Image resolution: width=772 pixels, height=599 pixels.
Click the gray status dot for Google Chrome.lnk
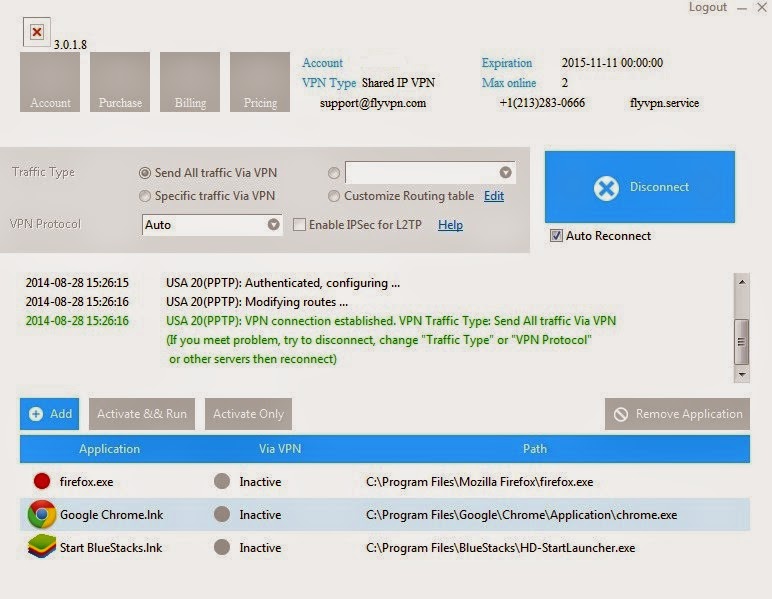pos(222,514)
